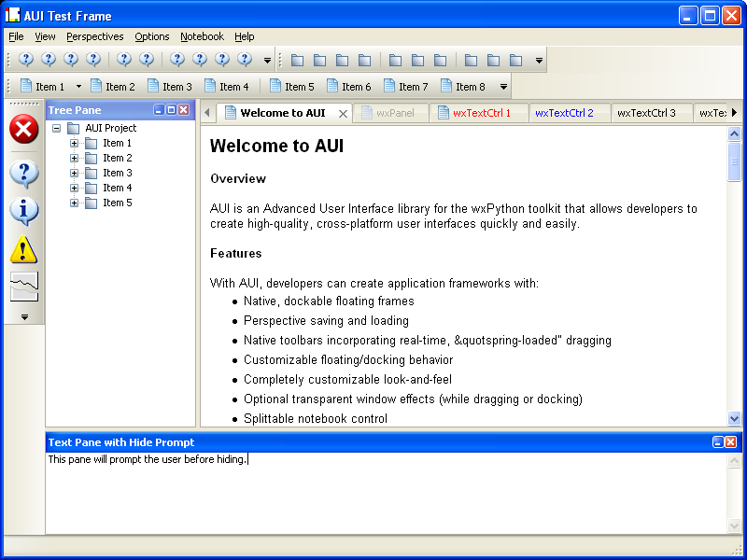Click the yellow warning triangle icon
Image resolution: width=747 pixels, height=560 pixels.
click(x=23, y=249)
